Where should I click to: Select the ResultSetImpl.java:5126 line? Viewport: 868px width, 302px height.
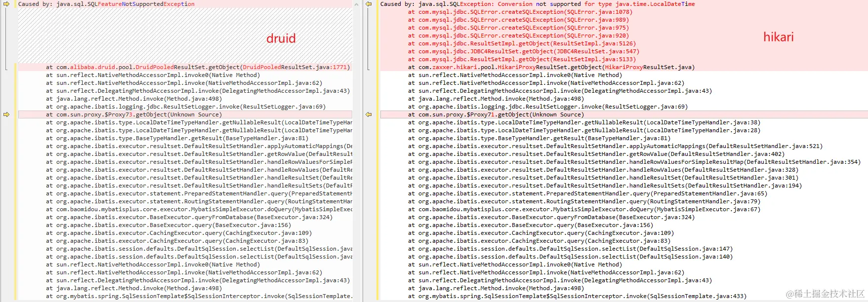tap(522, 43)
